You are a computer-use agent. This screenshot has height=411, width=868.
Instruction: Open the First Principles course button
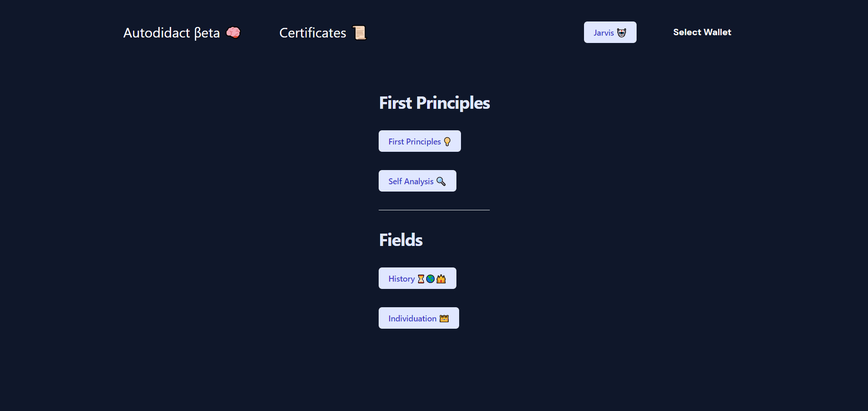420,141
